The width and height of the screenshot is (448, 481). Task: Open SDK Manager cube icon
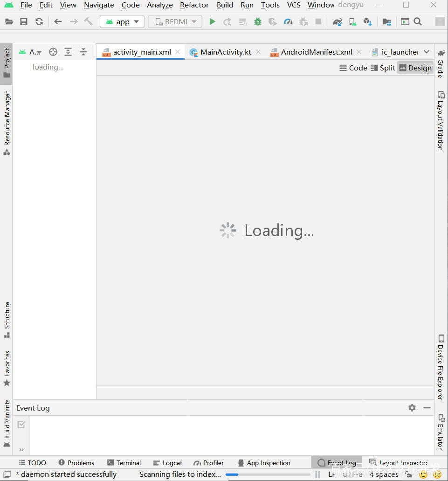(x=368, y=22)
